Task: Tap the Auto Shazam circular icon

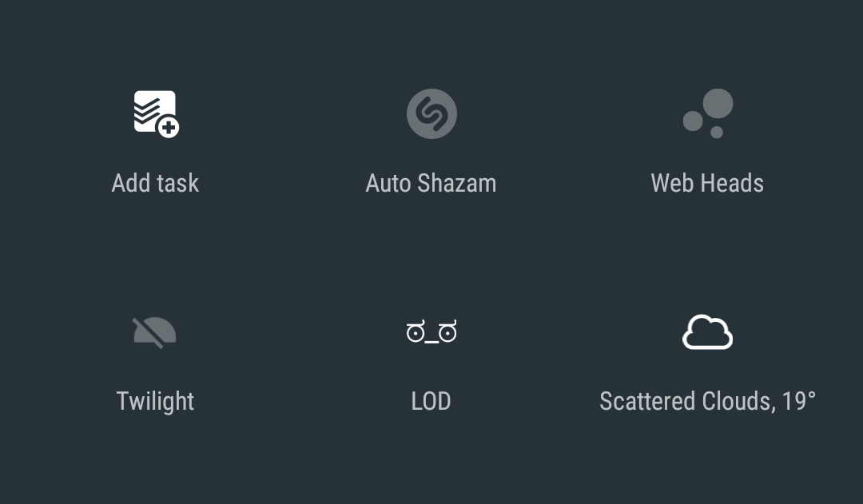Action: [431, 113]
